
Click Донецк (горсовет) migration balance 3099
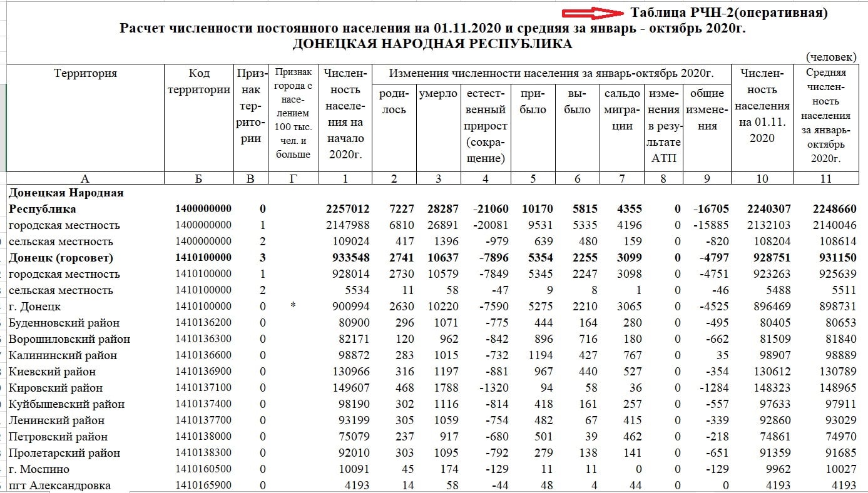point(629,258)
